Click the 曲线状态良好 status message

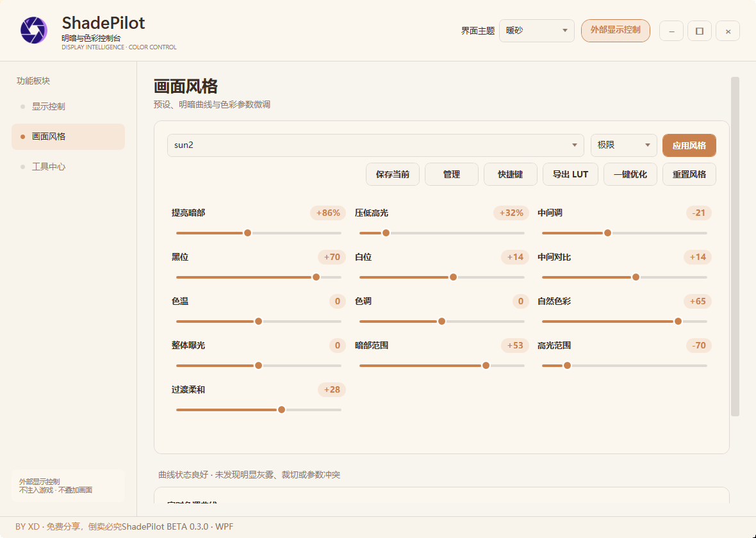(x=249, y=475)
